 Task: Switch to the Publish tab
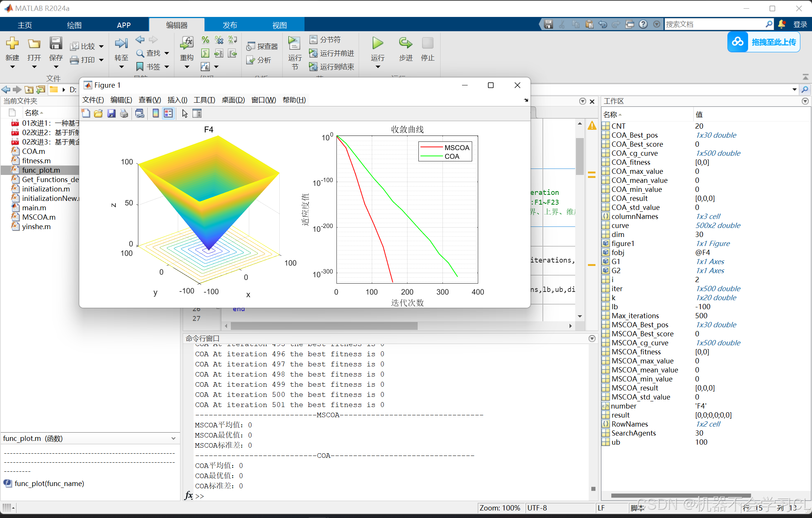pyautogui.click(x=230, y=25)
